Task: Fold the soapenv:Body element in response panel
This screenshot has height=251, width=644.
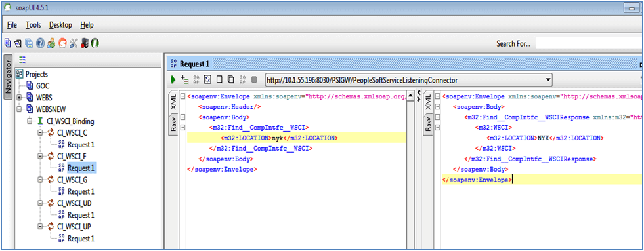Action: click(x=438, y=107)
